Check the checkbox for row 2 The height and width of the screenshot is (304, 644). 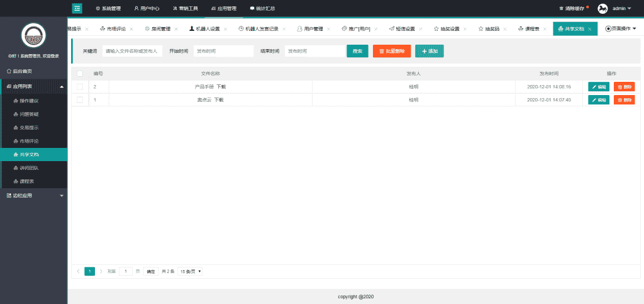coord(80,87)
